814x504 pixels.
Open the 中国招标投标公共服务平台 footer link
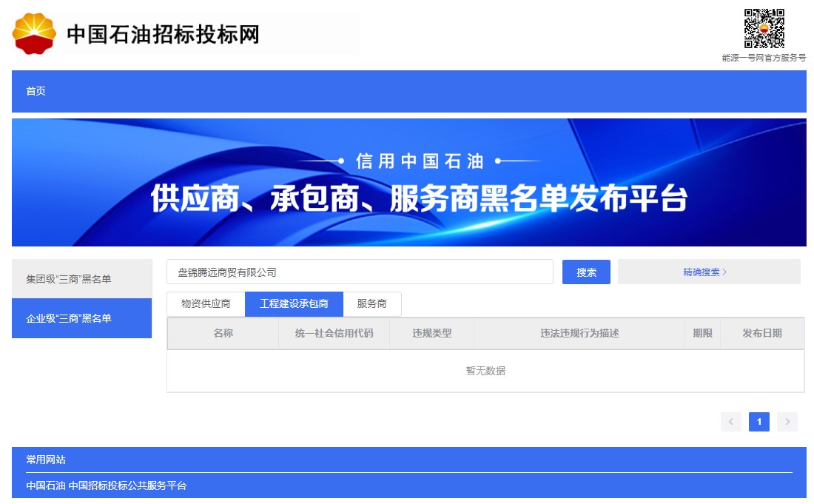coord(128,485)
